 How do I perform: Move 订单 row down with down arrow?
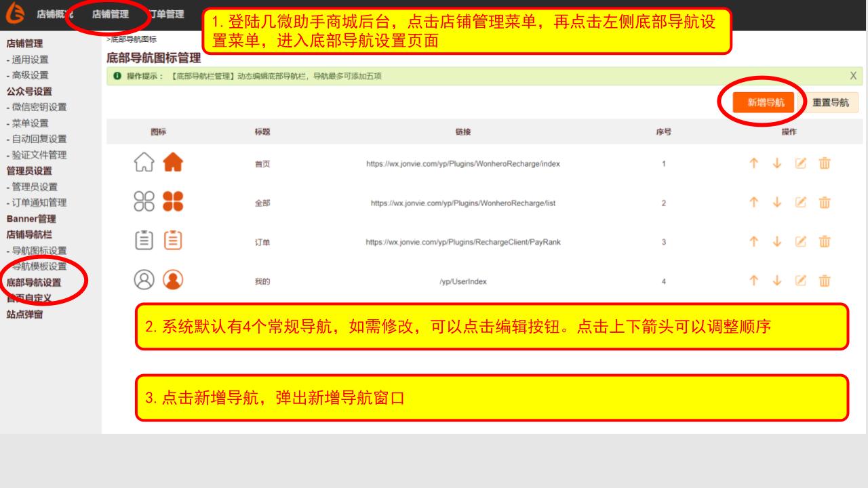[x=777, y=242]
